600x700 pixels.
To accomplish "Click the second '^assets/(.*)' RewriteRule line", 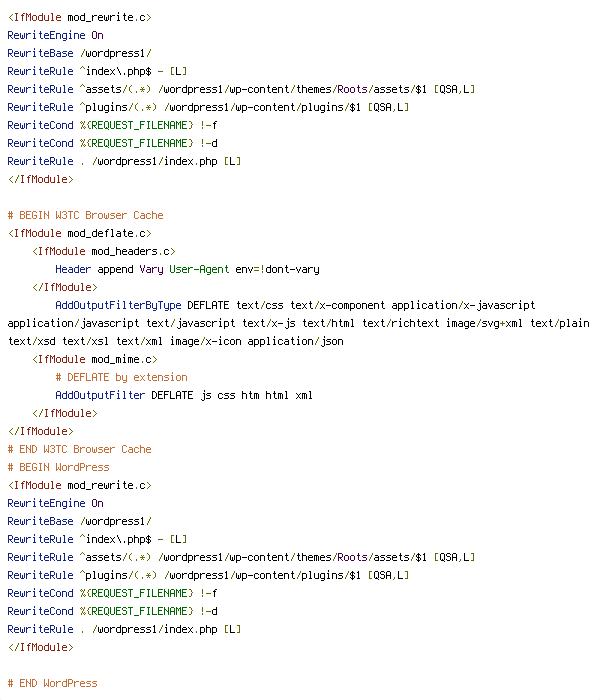I will 242,557.
